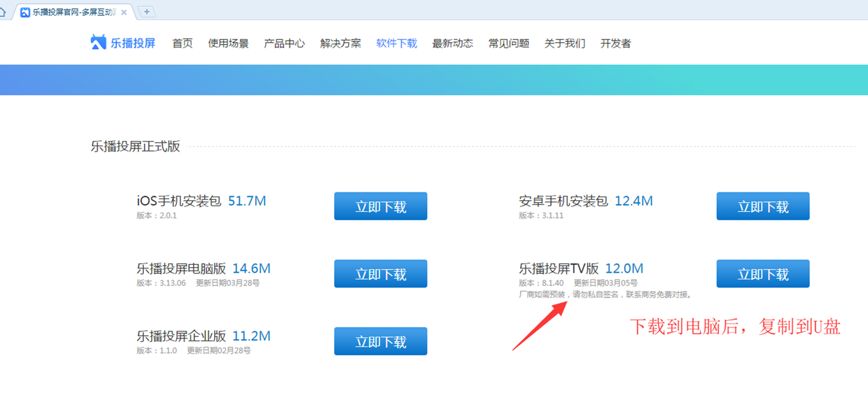Click the browser tab favicon for 乐播投屏官网
Image resolution: width=868 pixels, height=397 pixels.
(25, 12)
